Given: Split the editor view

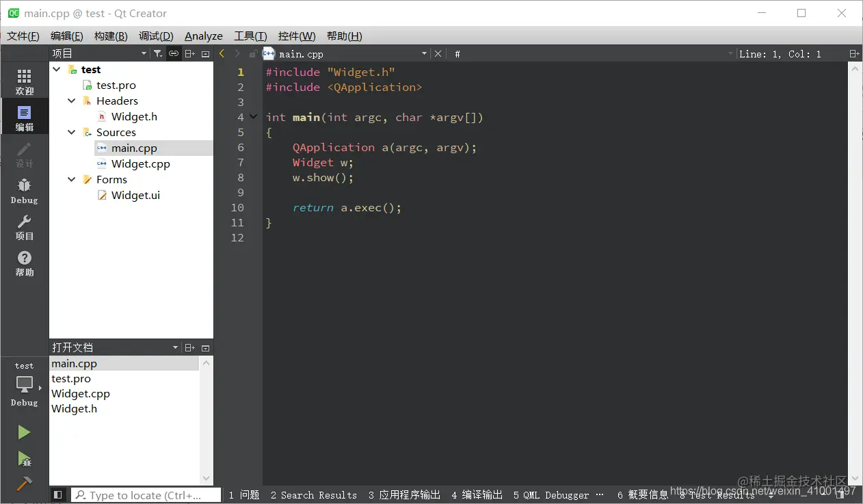Looking at the screenshot, I should tap(853, 53).
